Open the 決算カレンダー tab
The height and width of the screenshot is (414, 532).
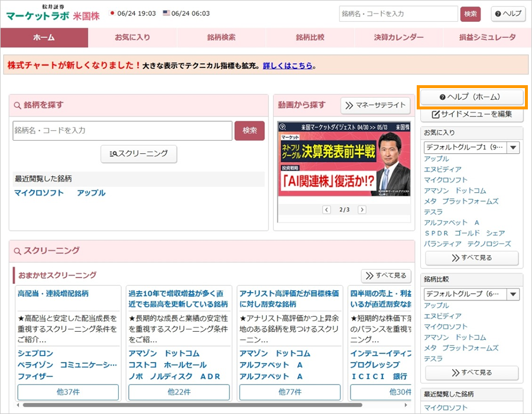point(398,37)
